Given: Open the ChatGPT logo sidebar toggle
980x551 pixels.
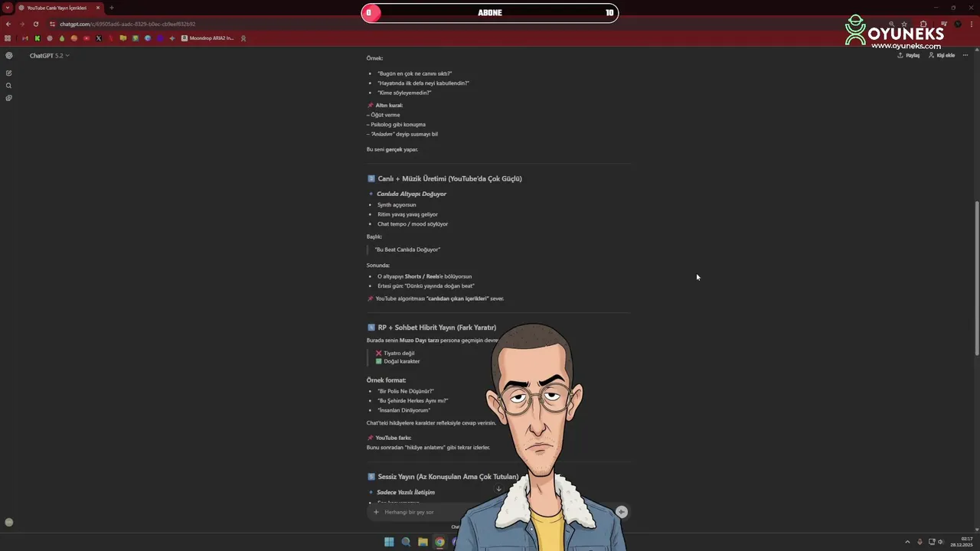Looking at the screenshot, I should (x=8, y=56).
